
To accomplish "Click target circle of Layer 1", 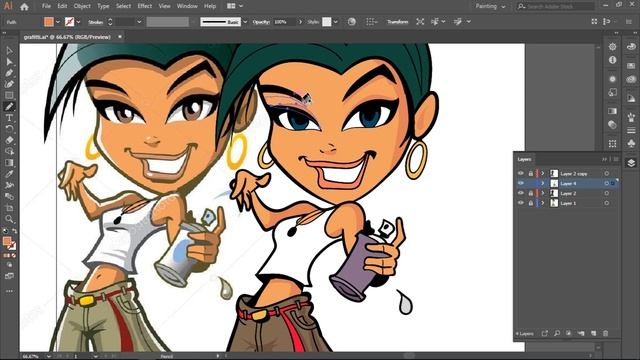I will [x=607, y=203].
